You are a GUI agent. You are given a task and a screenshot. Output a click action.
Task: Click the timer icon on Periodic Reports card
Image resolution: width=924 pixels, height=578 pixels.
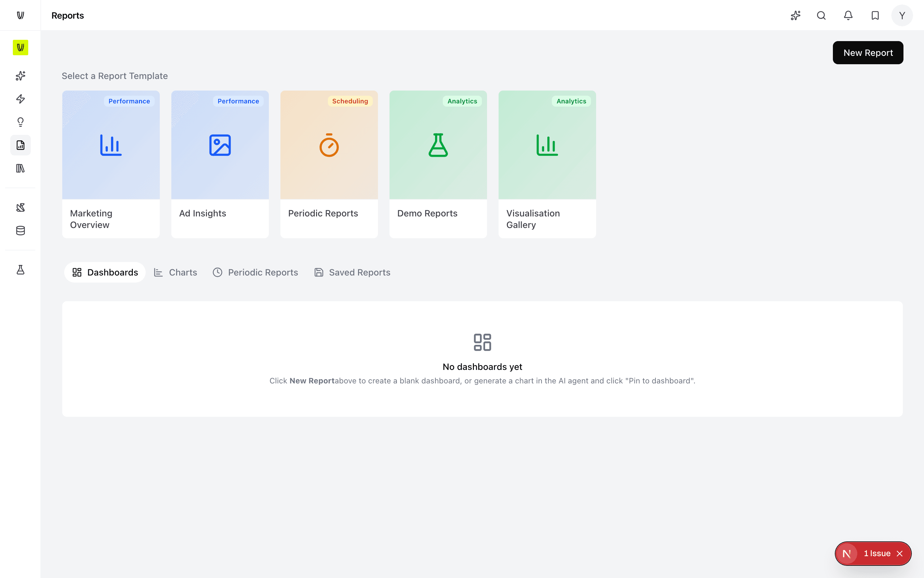tap(329, 145)
